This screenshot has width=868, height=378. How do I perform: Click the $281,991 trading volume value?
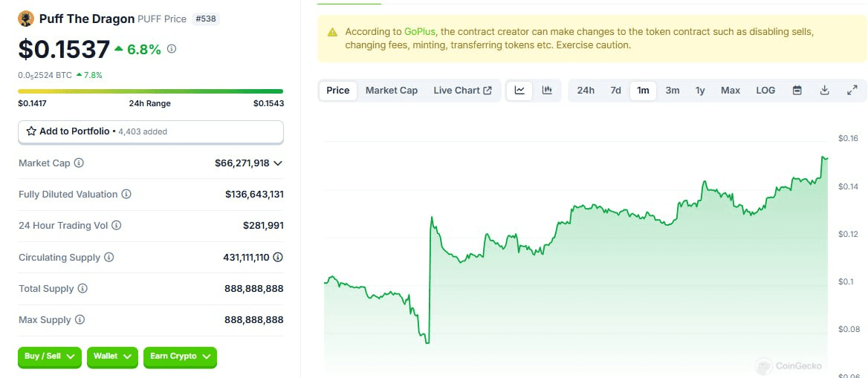tap(263, 226)
